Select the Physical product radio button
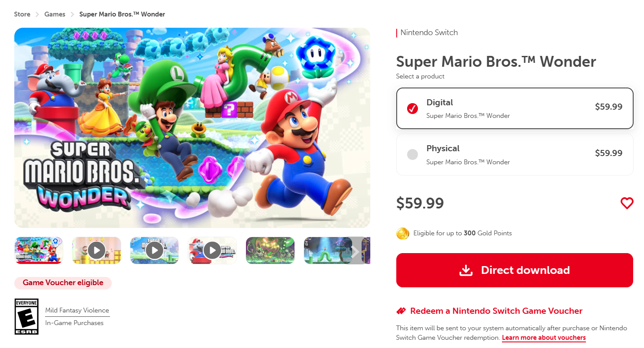Image resolution: width=644 pixels, height=348 pixels. point(412,154)
